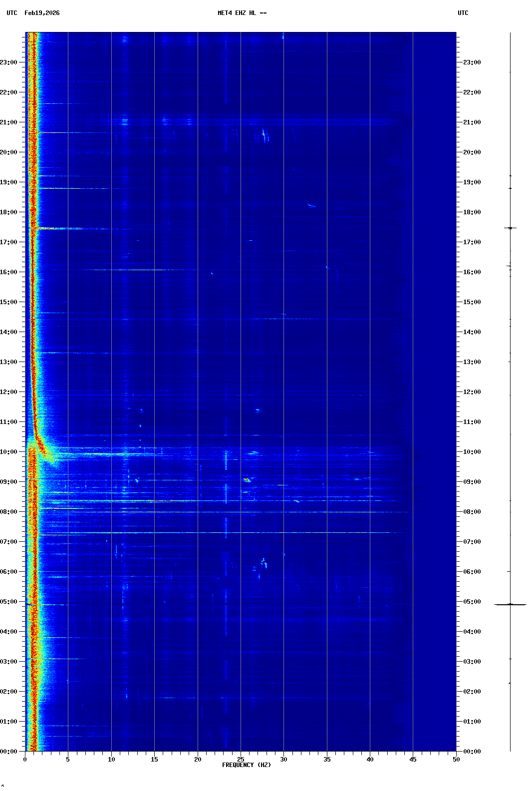Click the seismogram spike near 17:30

click(510, 228)
